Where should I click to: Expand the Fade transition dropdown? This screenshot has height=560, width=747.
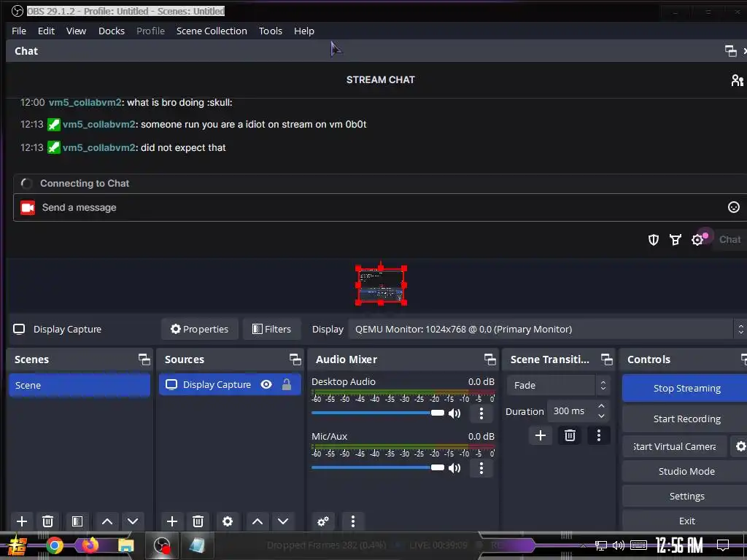tap(559, 385)
